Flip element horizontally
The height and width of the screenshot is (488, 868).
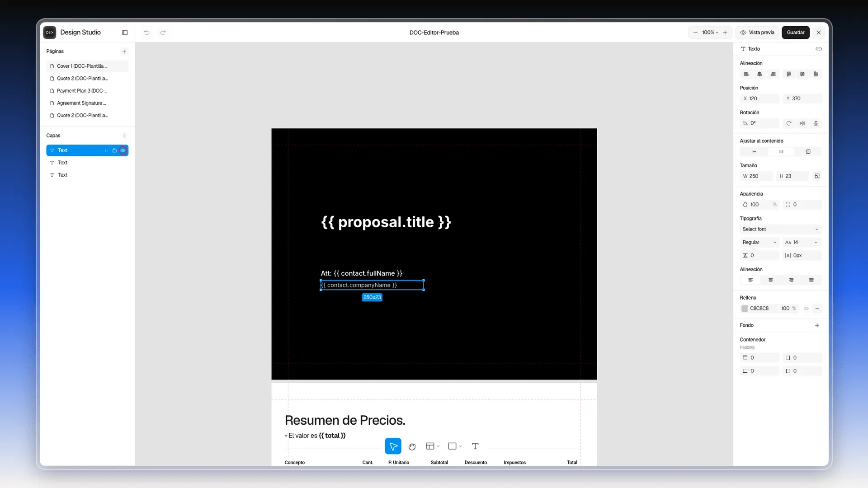802,123
